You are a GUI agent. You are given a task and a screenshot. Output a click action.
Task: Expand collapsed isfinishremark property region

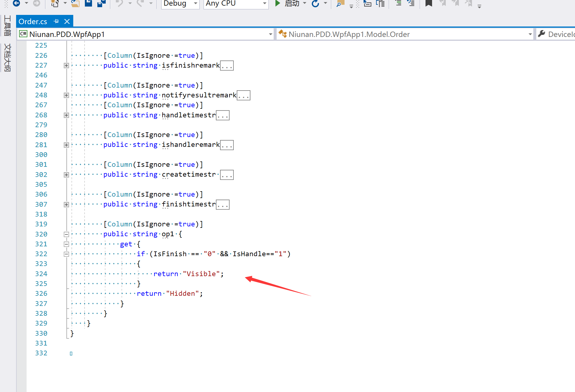click(66, 66)
